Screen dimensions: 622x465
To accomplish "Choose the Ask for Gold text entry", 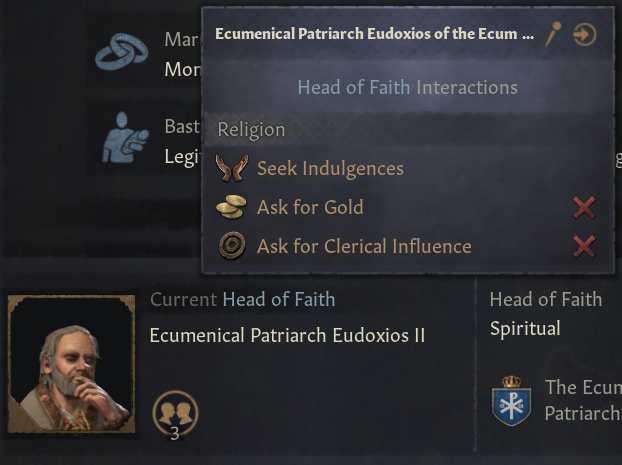I will click(310, 207).
